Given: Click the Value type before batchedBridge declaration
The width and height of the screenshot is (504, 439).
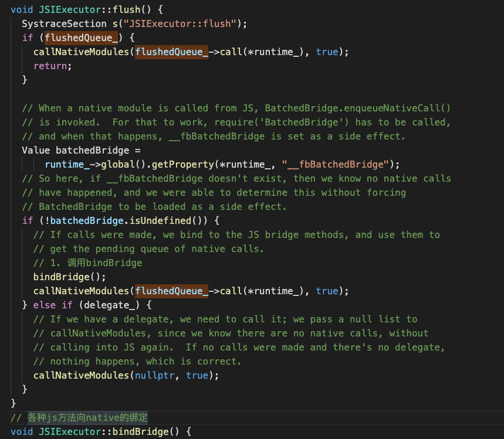Looking at the screenshot, I should pyautogui.click(x=36, y=150).
